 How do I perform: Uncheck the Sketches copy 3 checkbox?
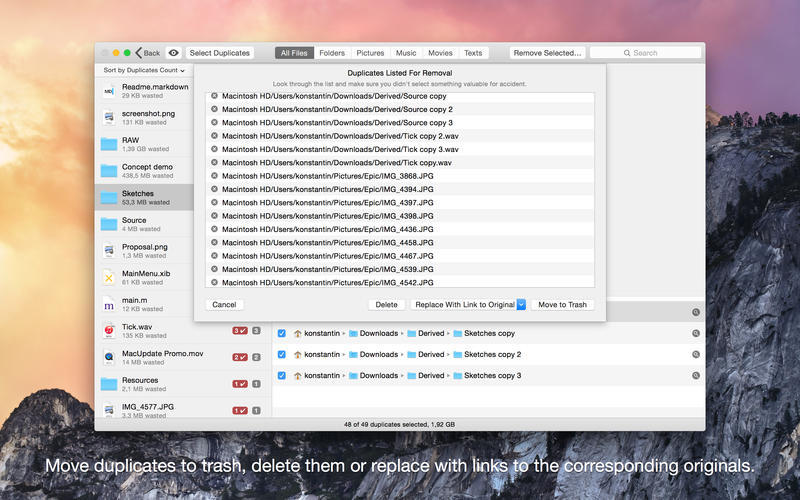282,375
